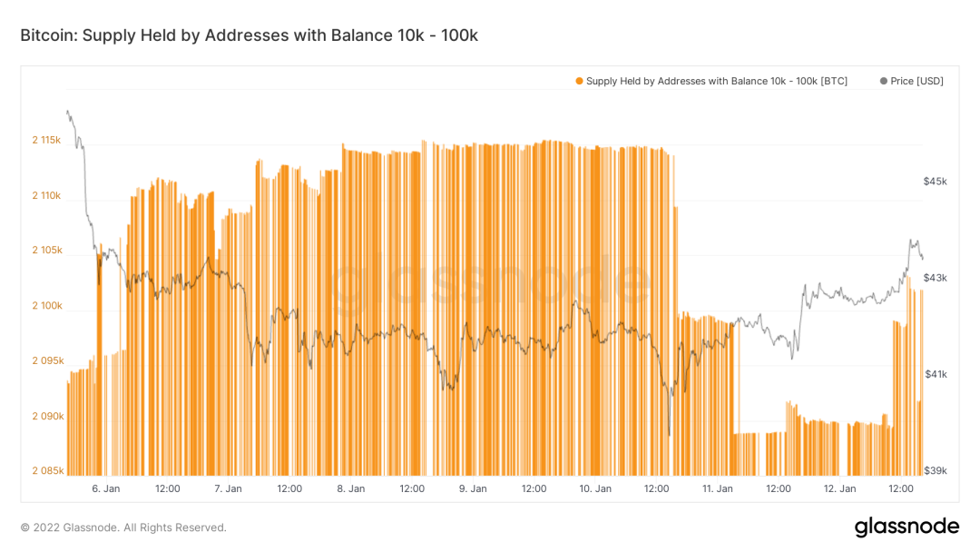Click the 2022 Glassnode copyright text
The width and height of the screenshot is (980, 552).
click(123, 527)
